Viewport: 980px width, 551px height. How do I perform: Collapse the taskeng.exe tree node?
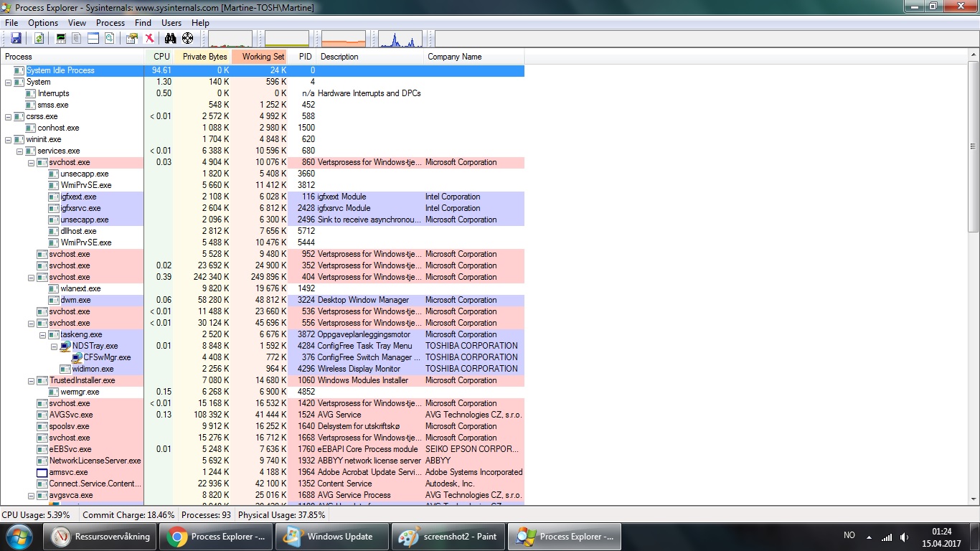42,334
